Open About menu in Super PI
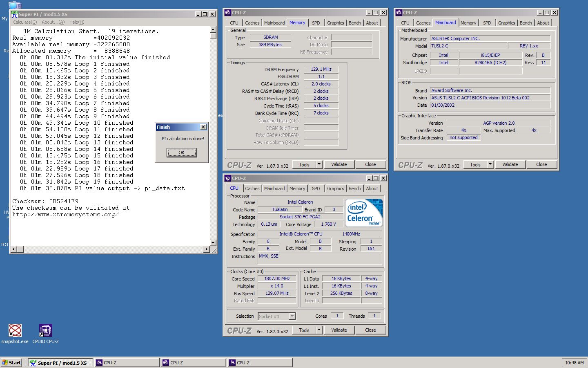Image resolution: width=588 pixels, height=368 pixels. pyautogui.click(x=53, y=22)
